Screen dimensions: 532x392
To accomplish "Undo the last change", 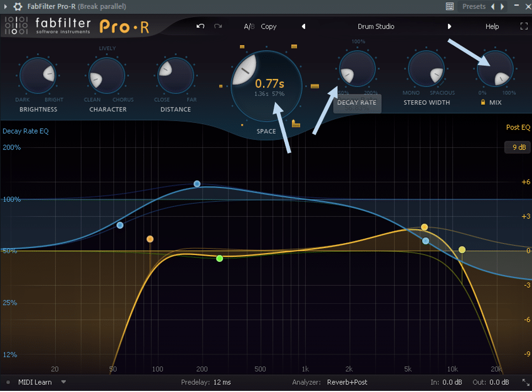I will point(200,26).
